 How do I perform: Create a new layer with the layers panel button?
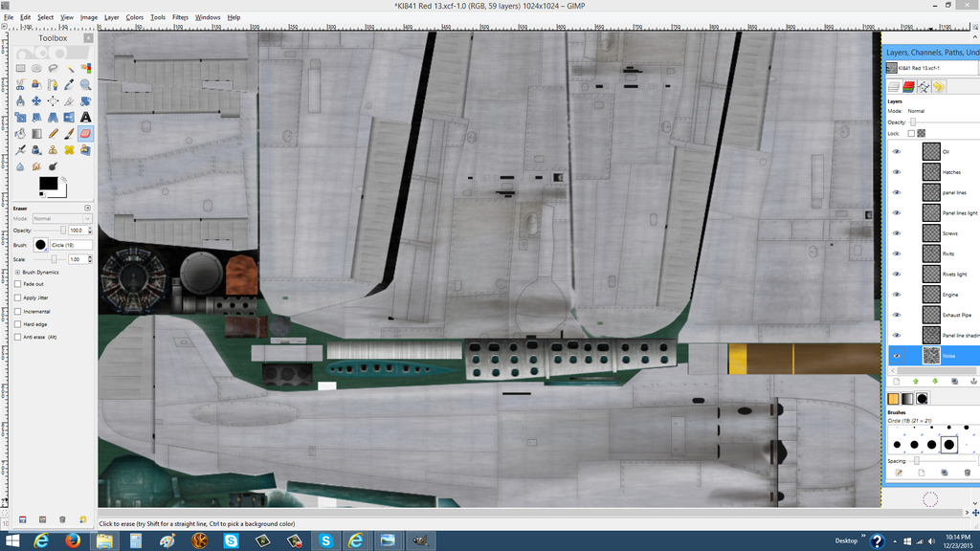896,381
